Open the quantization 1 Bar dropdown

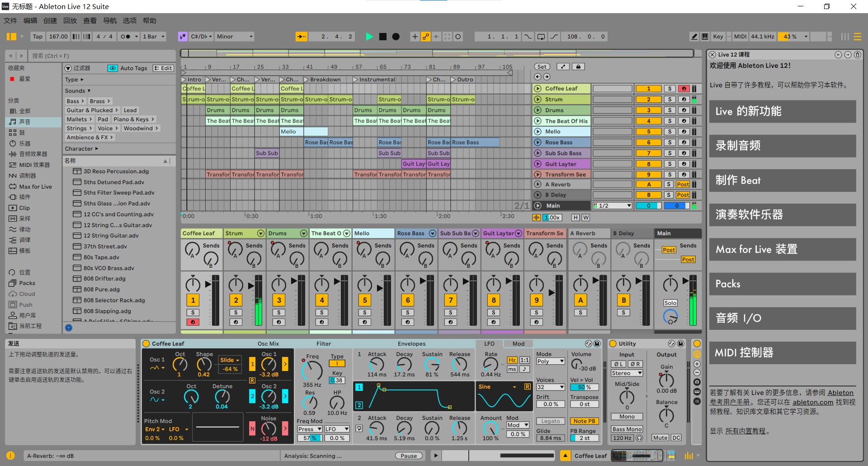[154, 37]
